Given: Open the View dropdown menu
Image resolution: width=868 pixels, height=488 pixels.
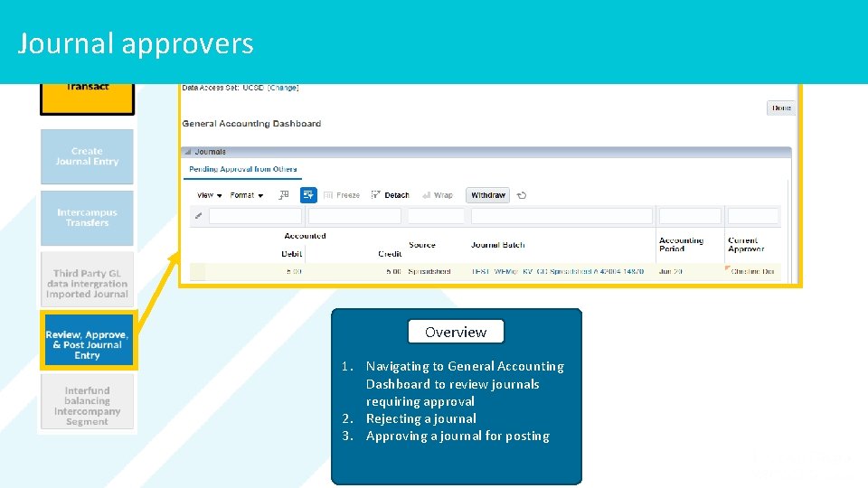Looking at the screenshot, I should 209,195.
